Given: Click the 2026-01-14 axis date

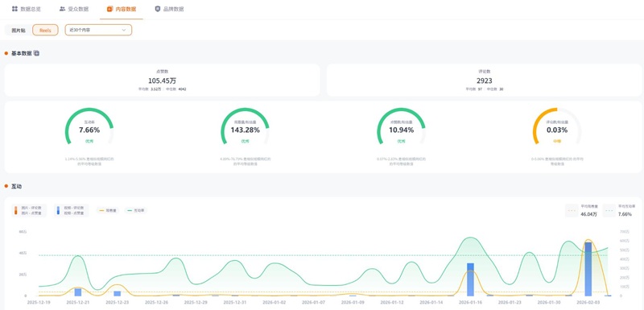Looking at the screenshot, I should 431,302.
